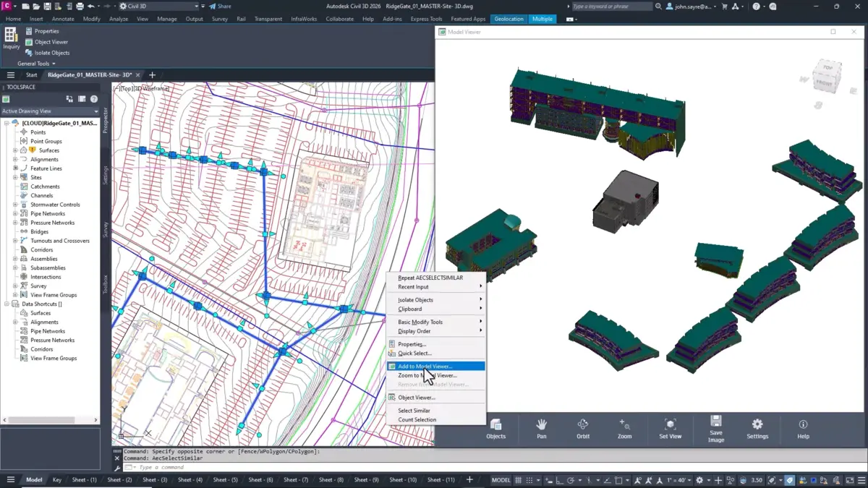This screenshot has width=868, height=488.
Task: Toggle ortho mode in status bar
Action: pos(561,480)
